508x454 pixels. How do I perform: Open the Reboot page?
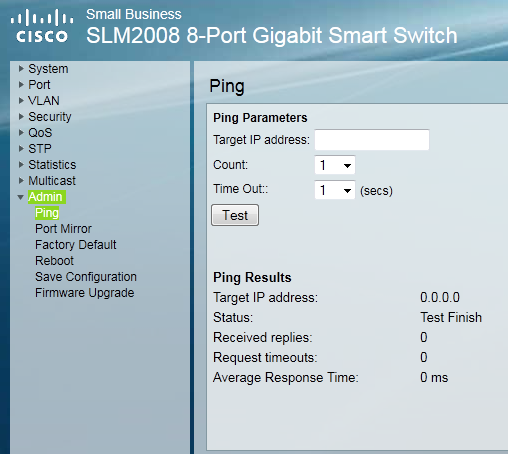tap(54, 261)
